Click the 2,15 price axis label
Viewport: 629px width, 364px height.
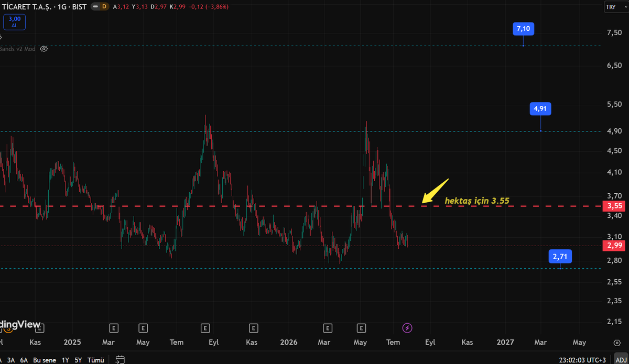(x=614, y=322)
